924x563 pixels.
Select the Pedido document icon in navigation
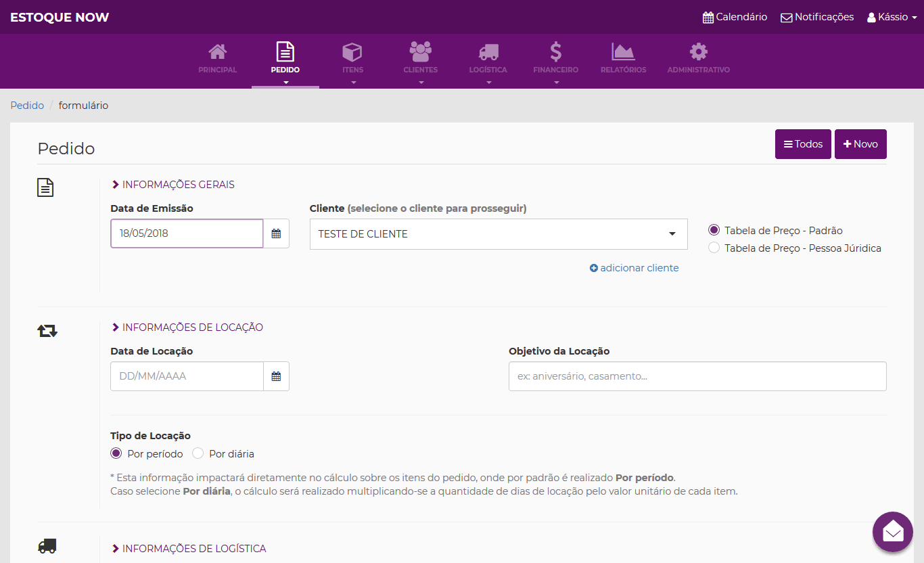tap(285, 52)
